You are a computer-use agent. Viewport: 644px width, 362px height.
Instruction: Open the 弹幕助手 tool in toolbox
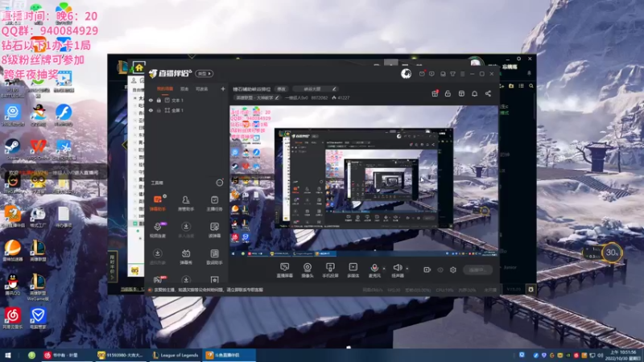pyautogui.click(x=158, y=203)
